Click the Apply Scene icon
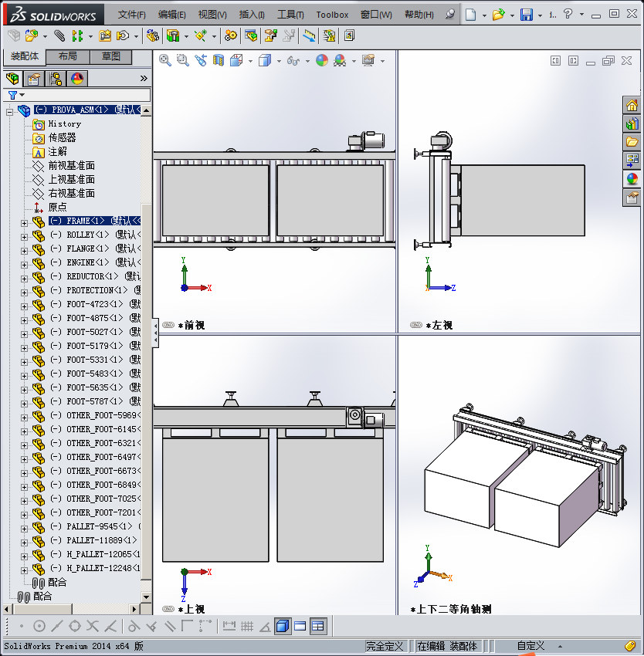644x656 pixels. [x=340, y=61]
